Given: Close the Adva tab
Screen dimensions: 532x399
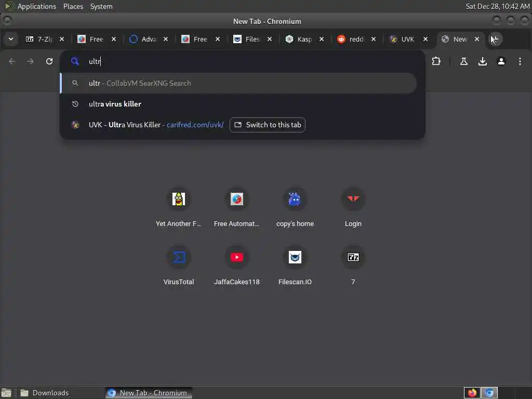Looking at the screenshot, I should pos(166,39).
